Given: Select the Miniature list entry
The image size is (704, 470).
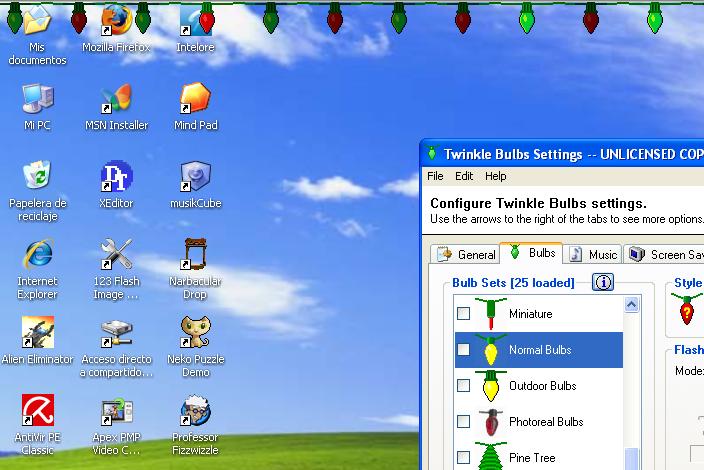Looking at the screenshot, I should pos(539,314).
